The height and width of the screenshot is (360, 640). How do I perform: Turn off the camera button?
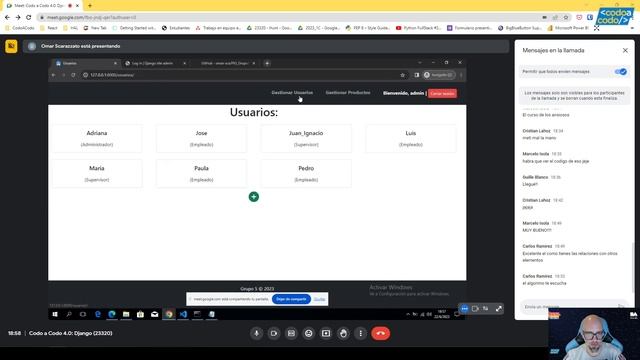274,333
